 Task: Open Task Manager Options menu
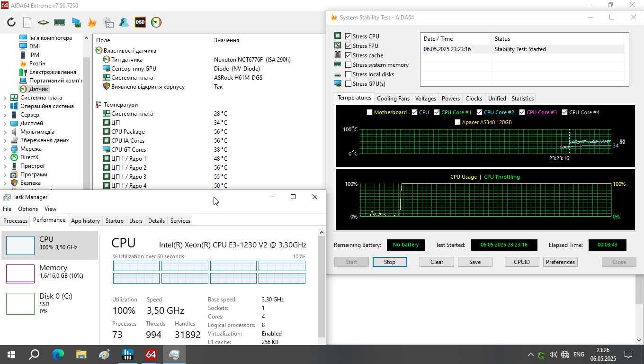28,209
